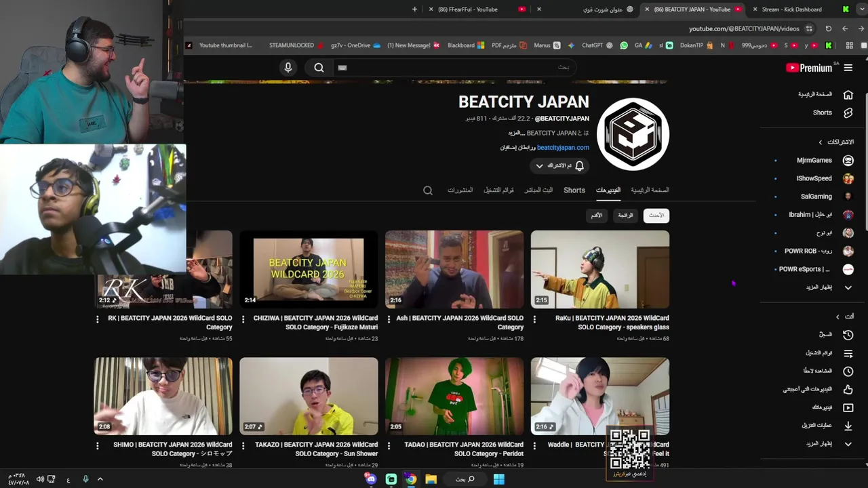Screen dimensions: 868x488
Task: Play Ash WildCard SOLO video thumbnail
Action: (x=454, y=270)
